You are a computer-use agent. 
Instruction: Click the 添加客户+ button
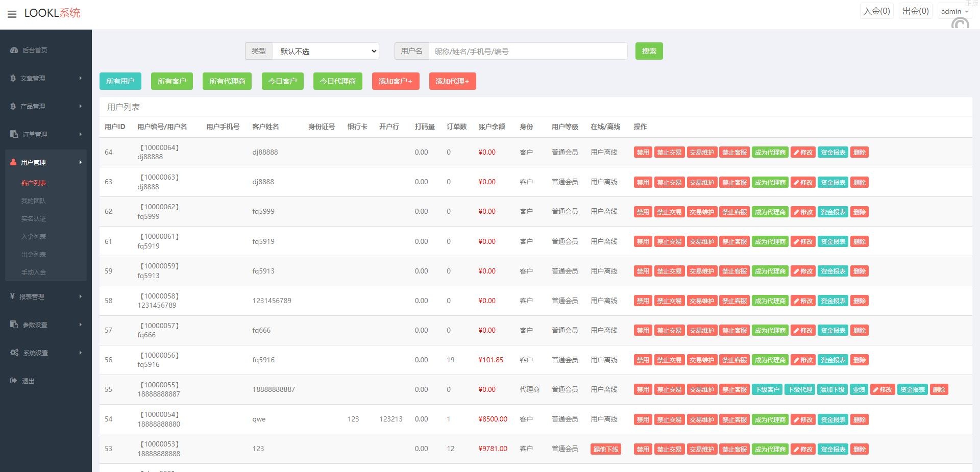[x=396, y=81]
